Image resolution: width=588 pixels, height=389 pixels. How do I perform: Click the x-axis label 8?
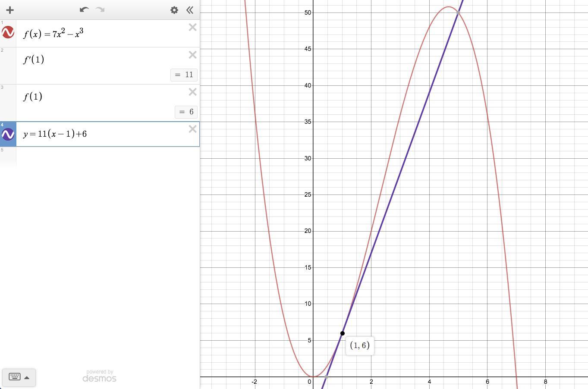tap(545, 382)
